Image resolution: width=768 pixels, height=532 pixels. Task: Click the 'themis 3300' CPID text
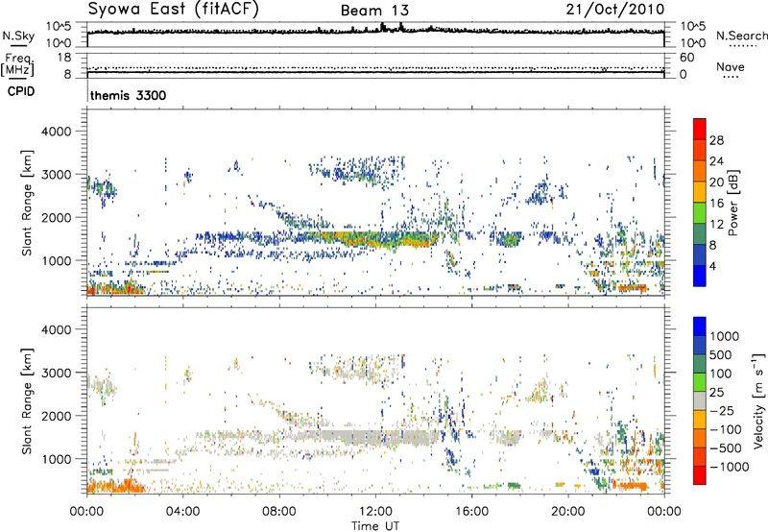pyautogui.click(x=128, y=95)
